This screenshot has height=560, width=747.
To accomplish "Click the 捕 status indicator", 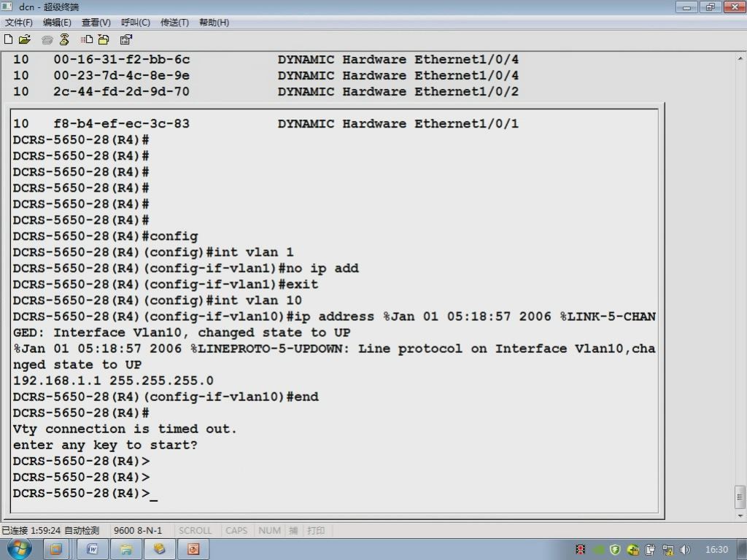I will [x=293, y=531].
